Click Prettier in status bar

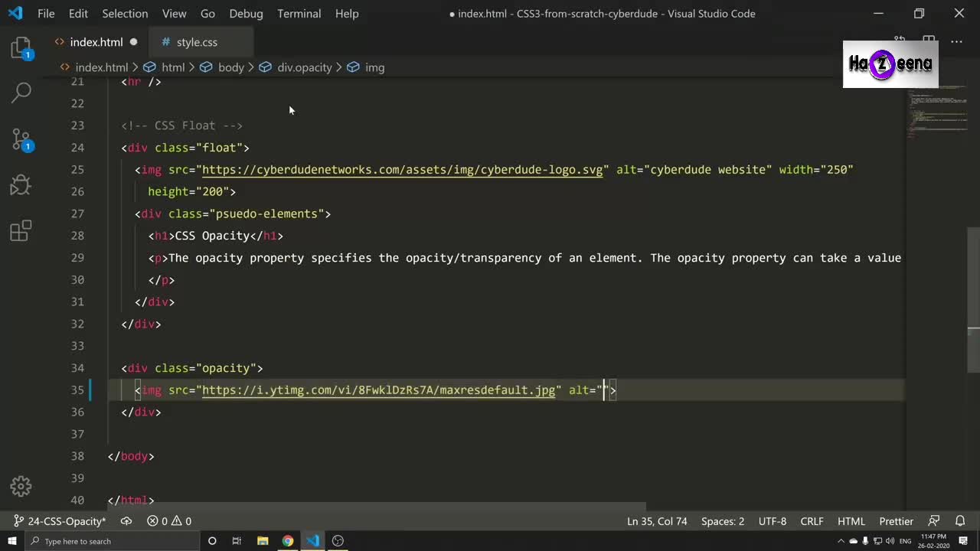(897, 521)
